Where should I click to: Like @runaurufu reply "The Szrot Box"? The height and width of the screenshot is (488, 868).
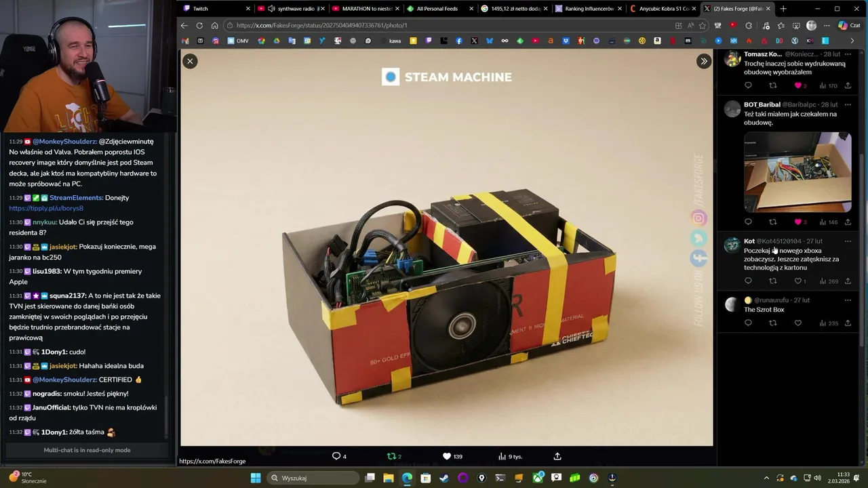798,323
